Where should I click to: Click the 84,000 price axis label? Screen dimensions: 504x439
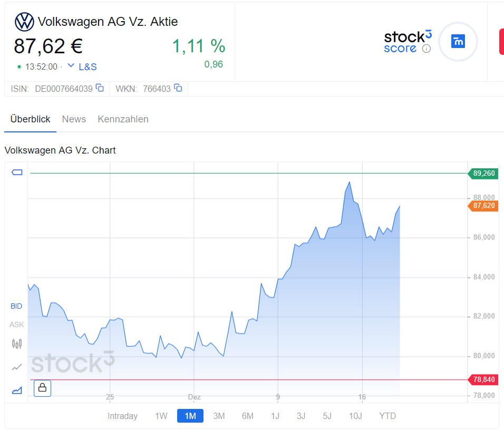[x=484, y=277]
